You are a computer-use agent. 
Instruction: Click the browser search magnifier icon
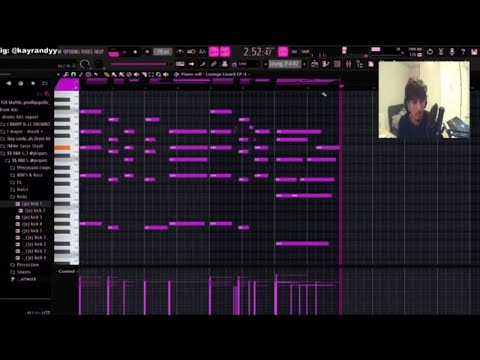(x=47, y=94)
